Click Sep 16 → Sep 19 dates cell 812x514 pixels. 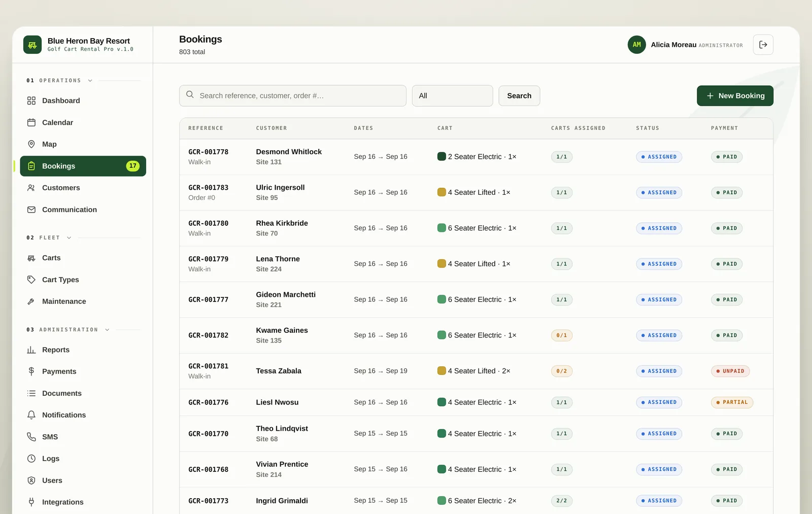coord(381,371)
